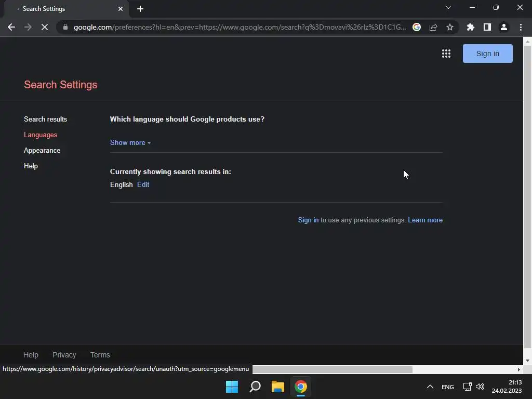Select Search results in the sidebar

[x=46, y=119]
